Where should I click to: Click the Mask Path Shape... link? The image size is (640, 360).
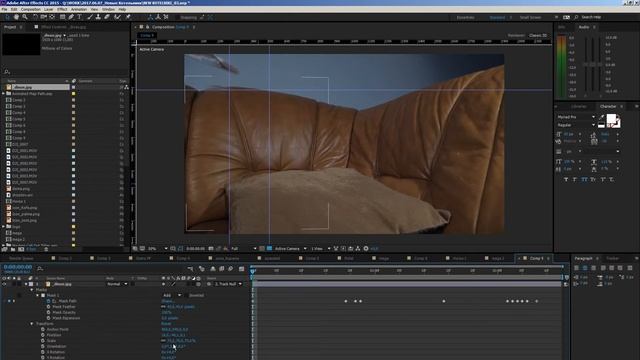168,301
